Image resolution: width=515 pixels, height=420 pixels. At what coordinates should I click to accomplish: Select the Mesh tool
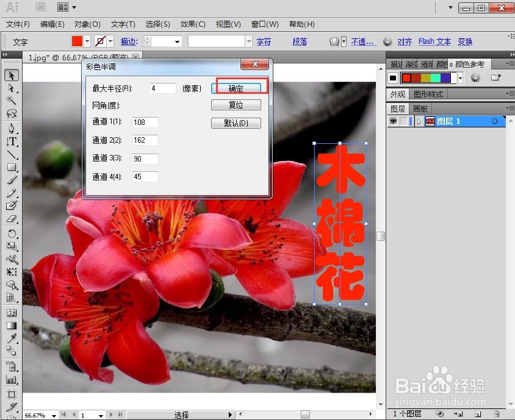[x=12, y=313]
